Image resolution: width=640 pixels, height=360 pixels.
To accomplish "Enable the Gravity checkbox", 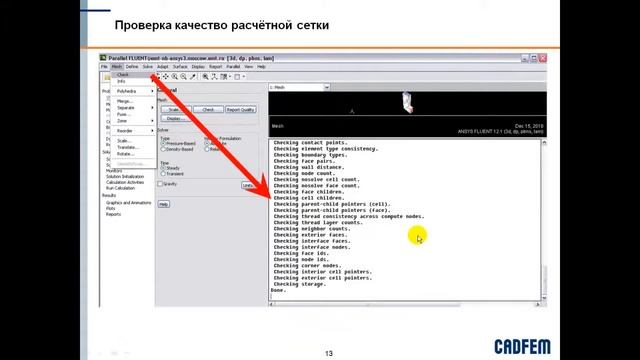I will coord(160,184).
